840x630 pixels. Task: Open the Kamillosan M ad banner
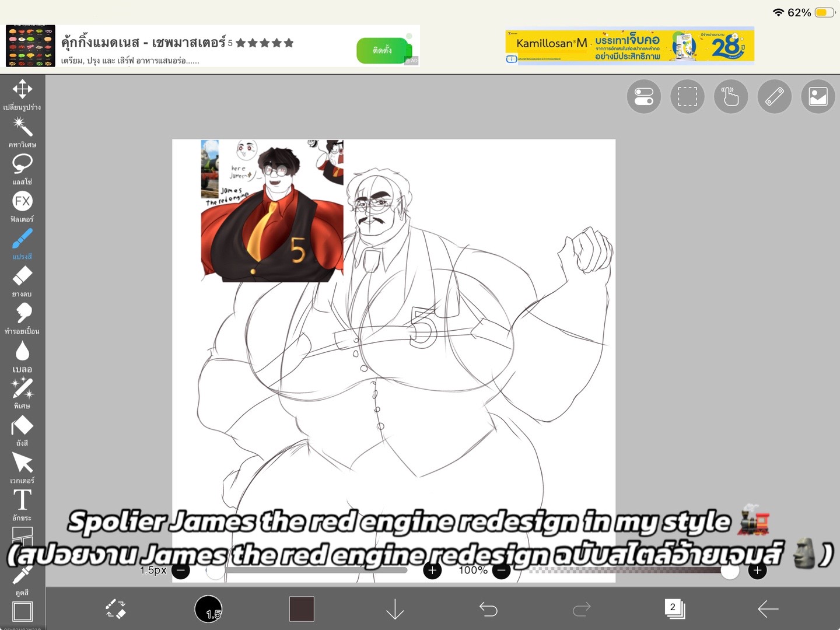[630, 45]
